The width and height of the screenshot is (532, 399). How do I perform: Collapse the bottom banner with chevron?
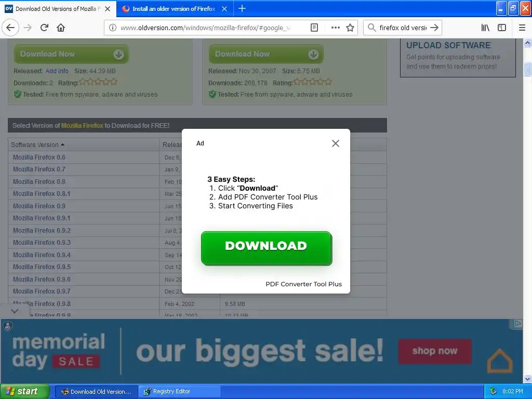click(x=15, y=311)
